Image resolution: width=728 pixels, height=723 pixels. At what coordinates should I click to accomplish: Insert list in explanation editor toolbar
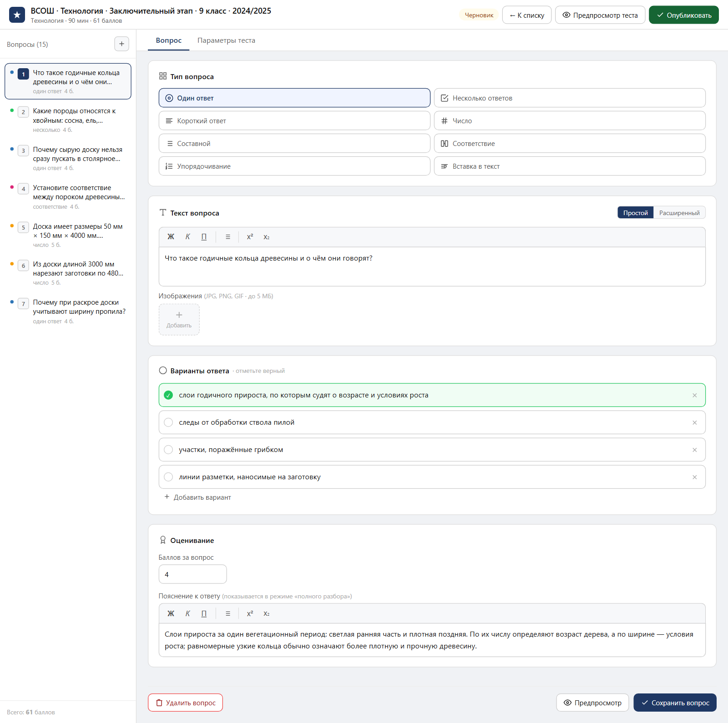[228, 613]
